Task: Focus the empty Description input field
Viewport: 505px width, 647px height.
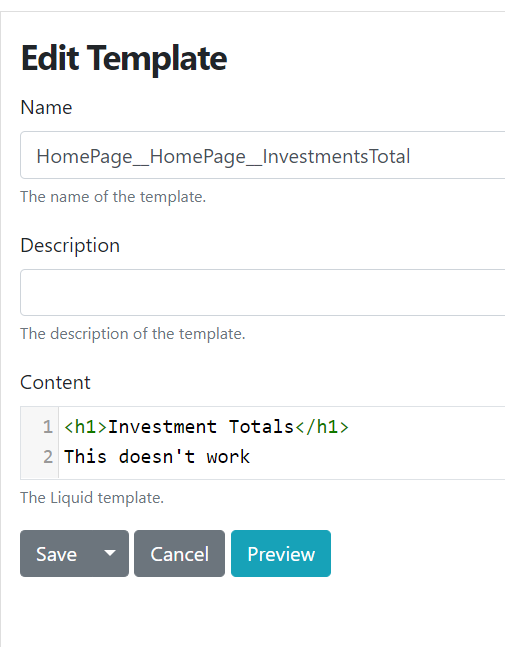Action: point(263,293)
